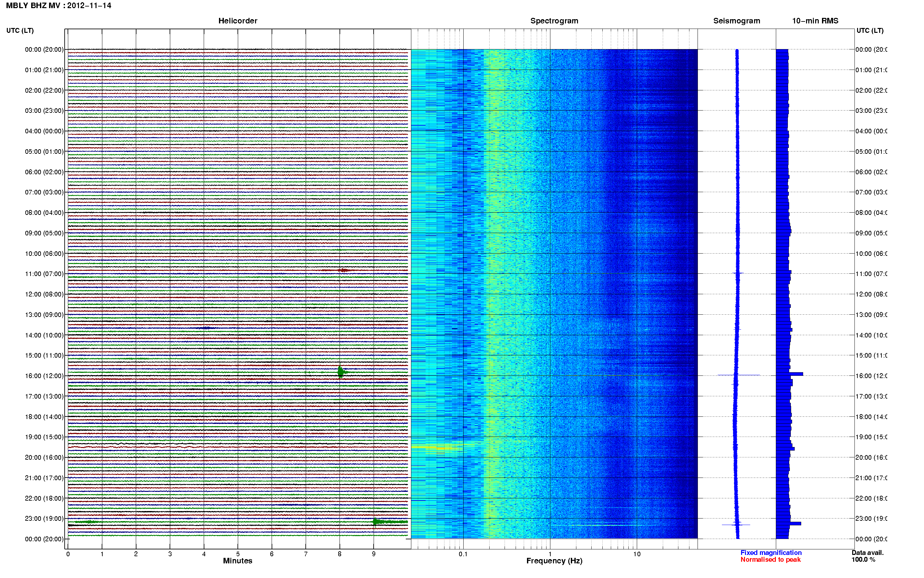Viewport: 924px width, 578px height.
Task: Click the largest RMS bar near 16:00
Action: [789, 374]
